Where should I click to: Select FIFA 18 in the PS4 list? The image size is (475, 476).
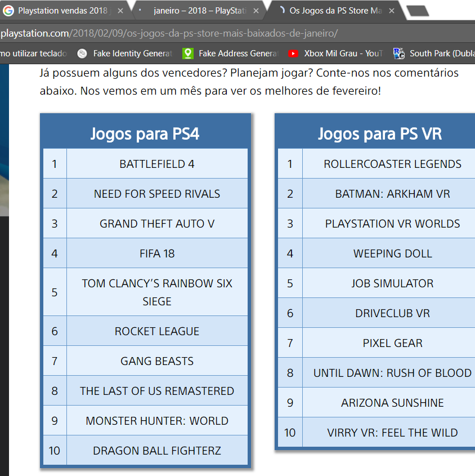tap(157, 253)
